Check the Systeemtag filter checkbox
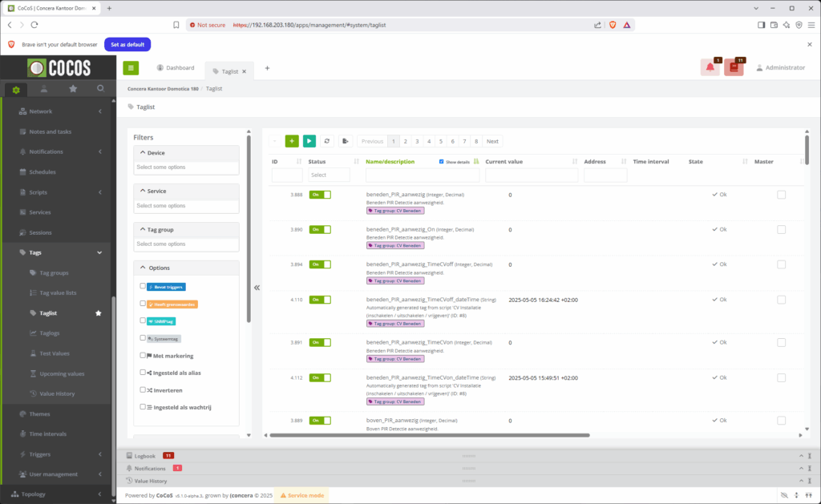Image resolution: width=821 pixels, height=504 pixels. [x=143, y=338]
